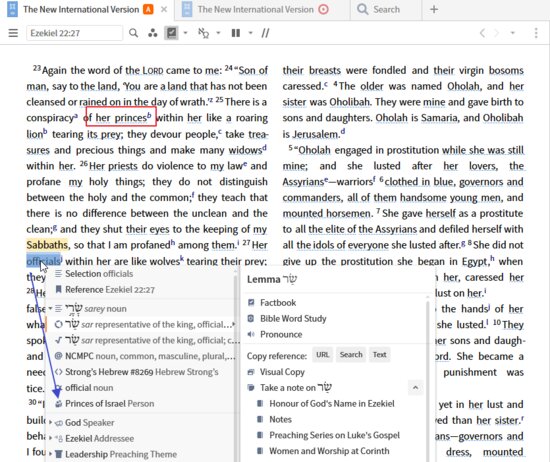The image size is (550, 462).
Task: Select root 'sar representative' entry with root icon
Action: (x=140, y=340)
